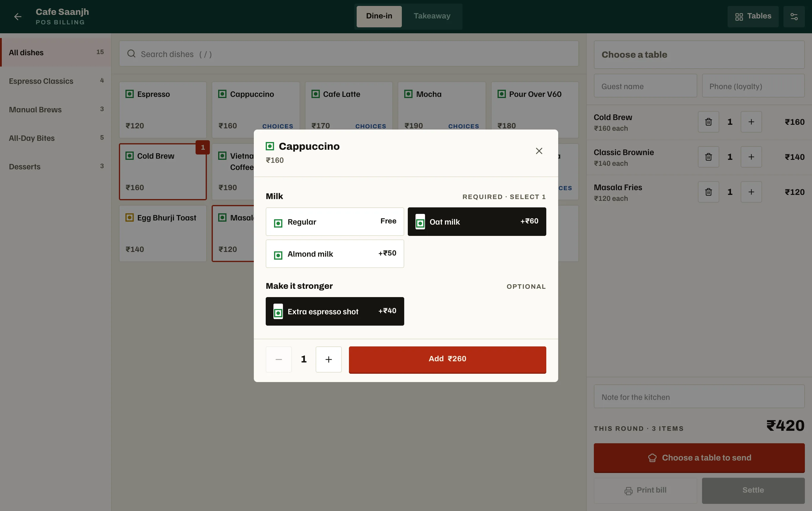Screen dimensions: 812x511
Task: Filter by Manual Brews category
Action: (56, 110)
